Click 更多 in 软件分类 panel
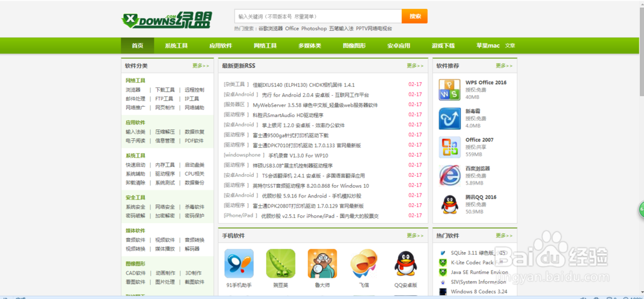The image size is (644, 299). (x=201, y=66)
